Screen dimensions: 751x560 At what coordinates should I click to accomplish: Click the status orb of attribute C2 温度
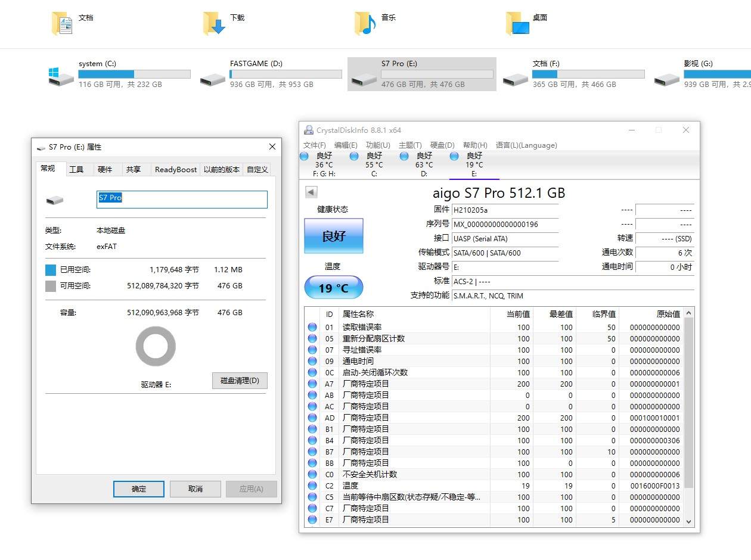pyautogui.click(x=312, y=486)
